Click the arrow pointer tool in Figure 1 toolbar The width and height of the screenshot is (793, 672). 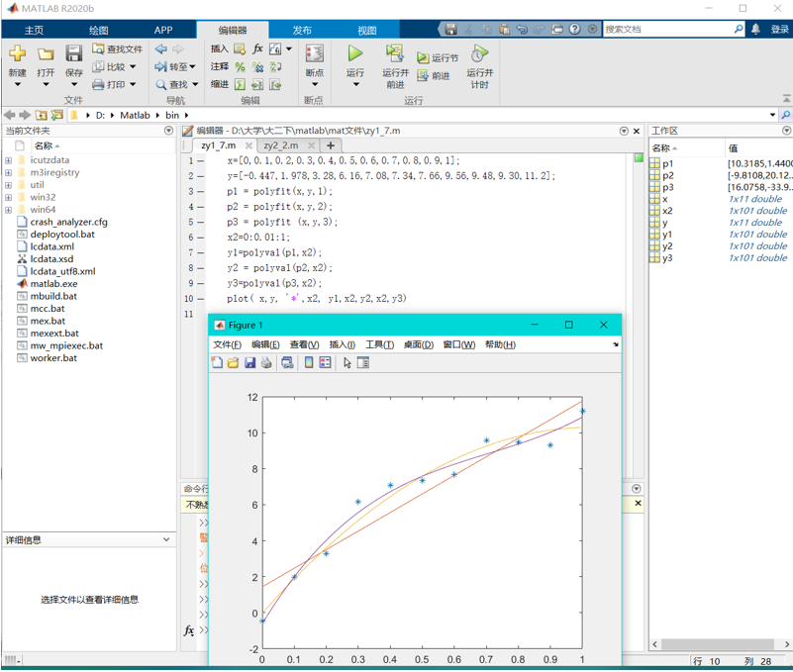click(x=347, y=362)
